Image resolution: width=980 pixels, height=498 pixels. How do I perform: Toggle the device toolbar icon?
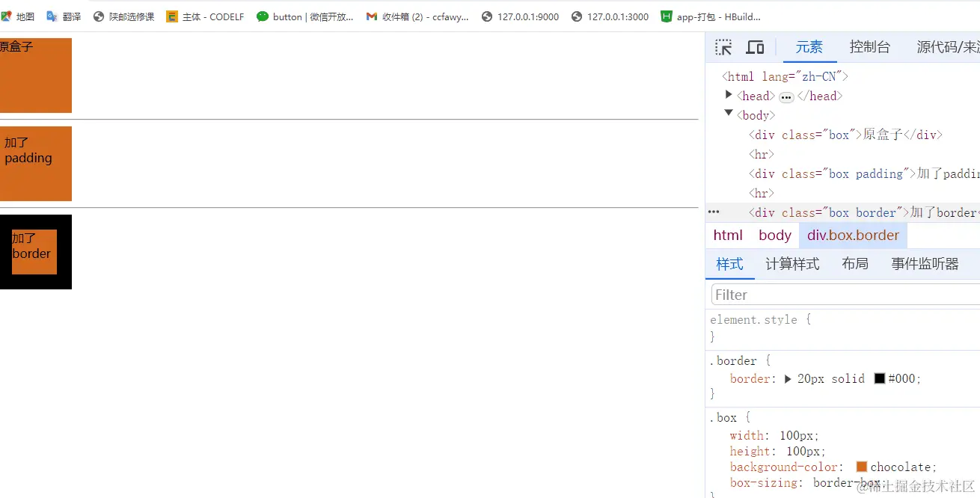[755, 47]
